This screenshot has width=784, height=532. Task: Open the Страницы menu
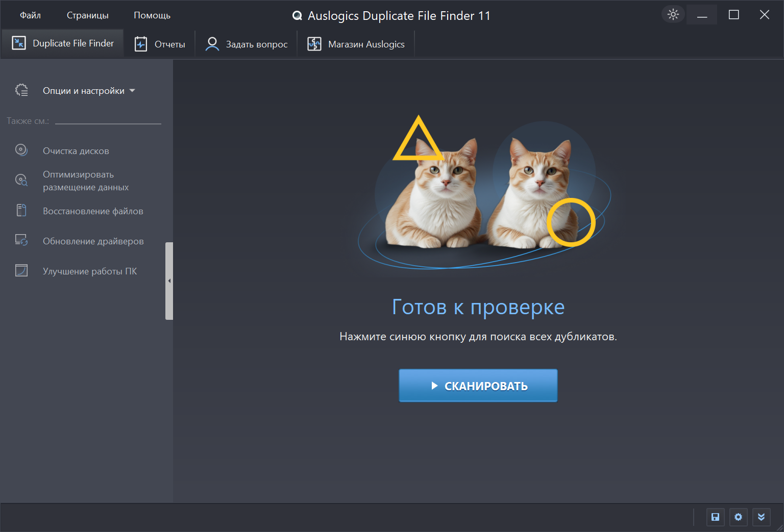(x=87, y=15)
